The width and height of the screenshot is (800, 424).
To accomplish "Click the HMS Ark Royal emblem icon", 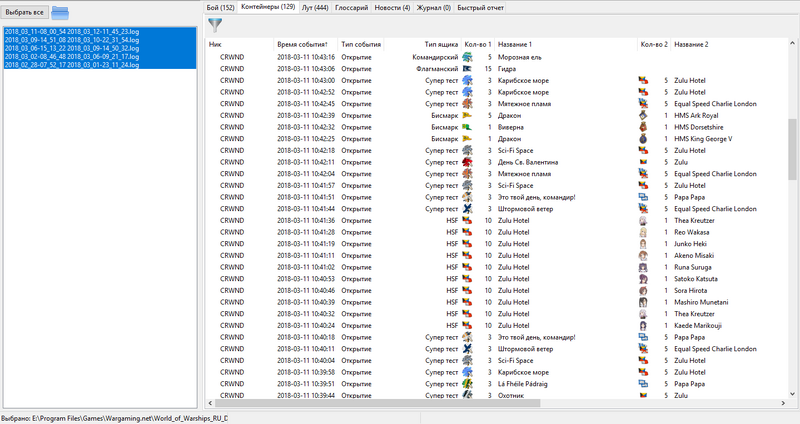I will pyautogui.click(x=642, y=116).
